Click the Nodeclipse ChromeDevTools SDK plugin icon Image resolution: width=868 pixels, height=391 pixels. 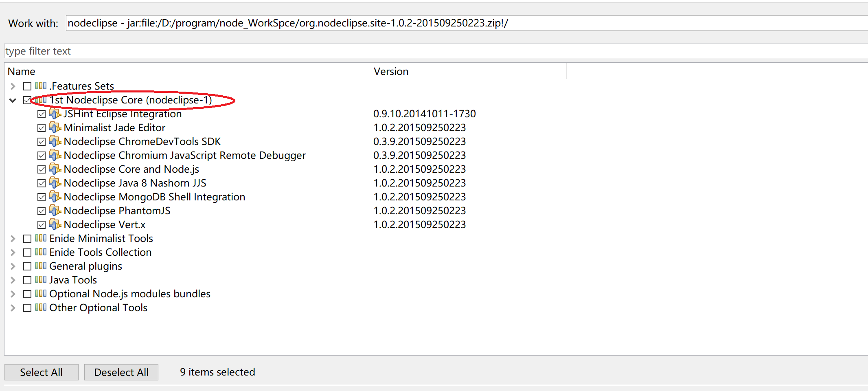pyautogui.click(x=56, y=141)
